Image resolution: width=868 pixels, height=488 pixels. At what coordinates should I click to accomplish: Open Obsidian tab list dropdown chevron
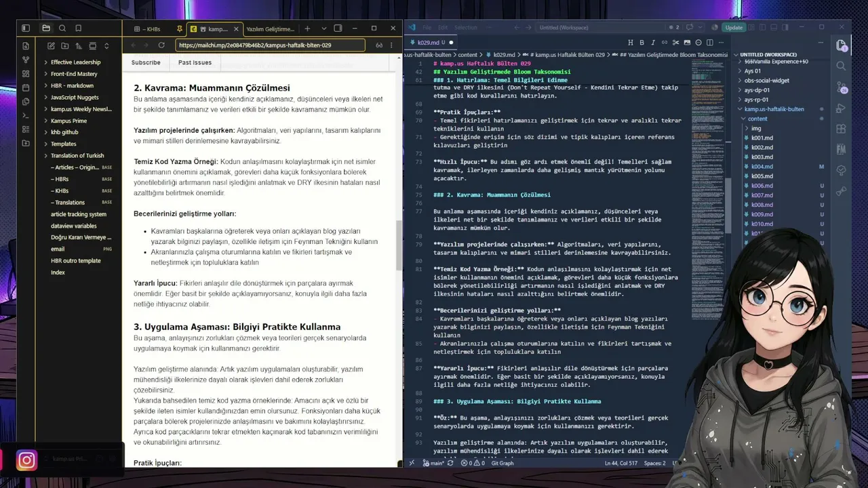(x=323, y=28)
